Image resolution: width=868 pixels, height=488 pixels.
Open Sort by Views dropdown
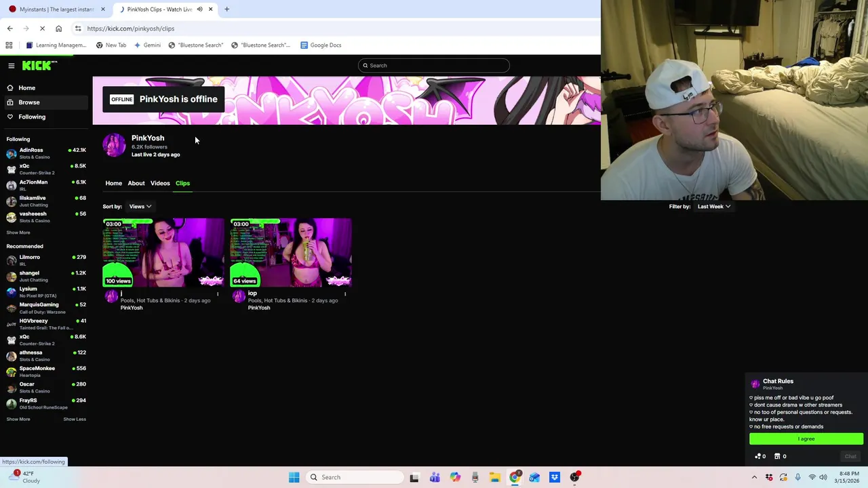pyautogui.click(x=140, y=206)
